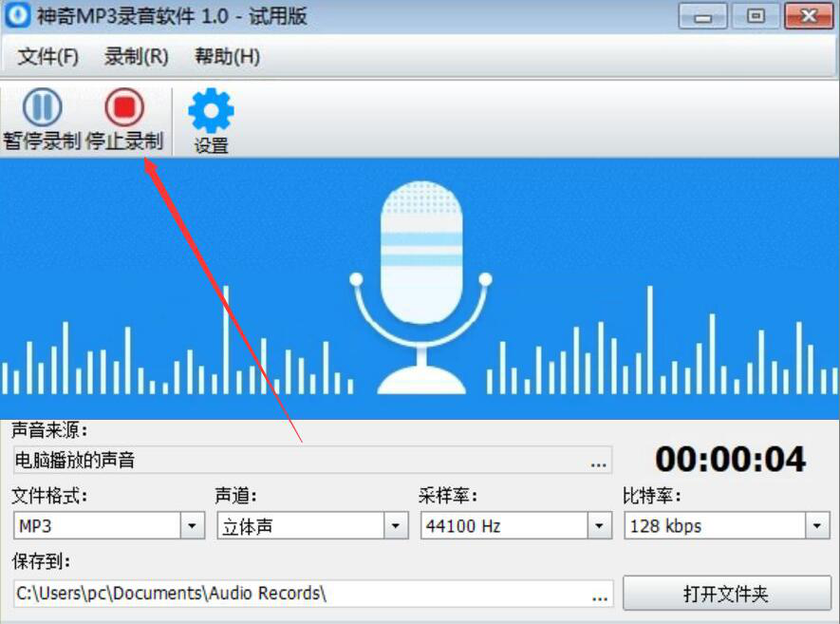Click the 声音来源 label
The image size is (840, 624).
pos(49,430)
